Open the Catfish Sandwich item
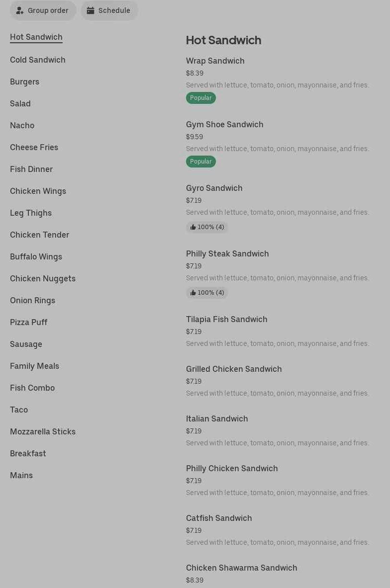The height and width of the screenshot is (588, 390). (219, 518)
